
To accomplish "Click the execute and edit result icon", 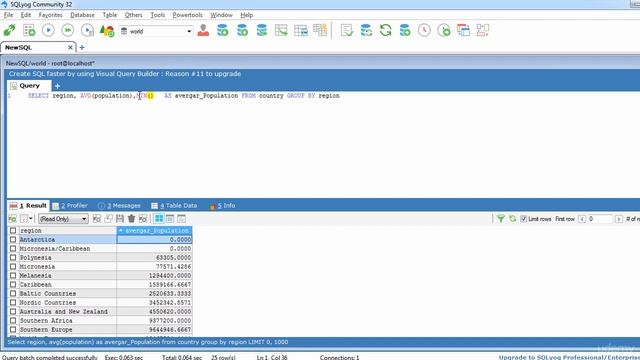I will click(87, 30).
